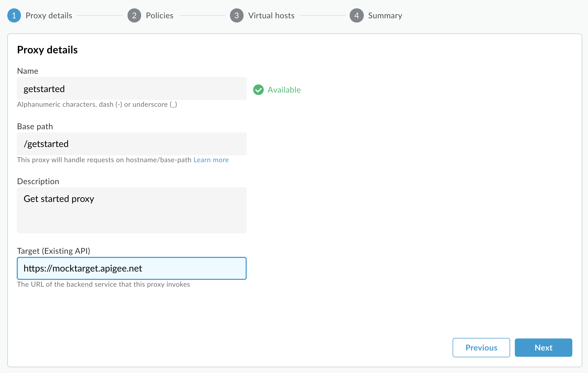Click the green Available checkmark icon

pyautogui.click(x=258, y=90)
